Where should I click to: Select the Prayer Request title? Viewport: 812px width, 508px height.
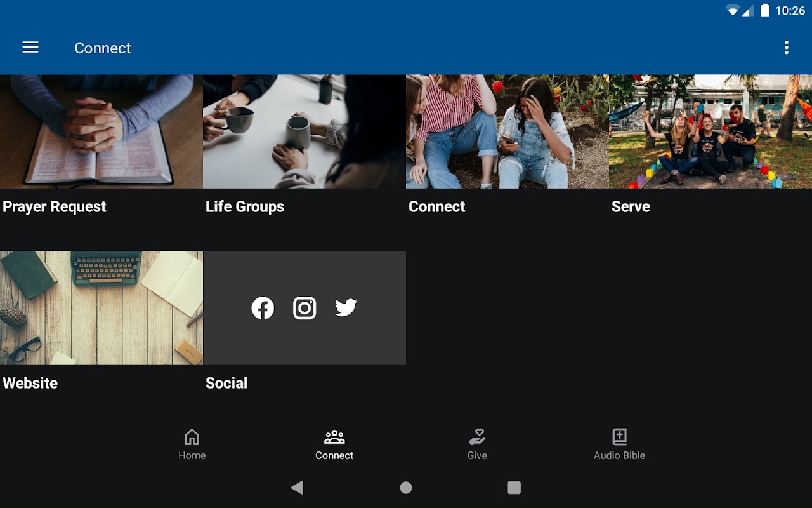(55, 207)
